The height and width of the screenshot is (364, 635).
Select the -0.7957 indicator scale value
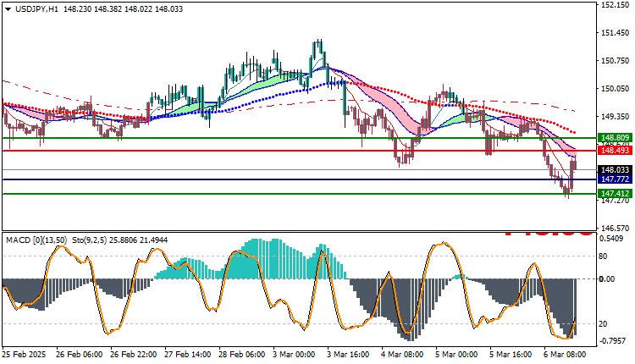click(611, 341)
